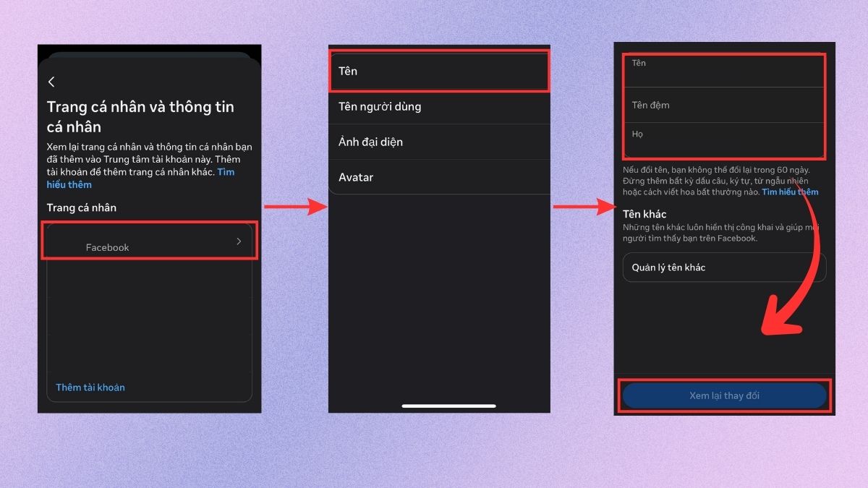Image resolution: width=868 pixels, height=488 pixels.
Task: Click the second red arrow between screens
Action: coord(584,207)
